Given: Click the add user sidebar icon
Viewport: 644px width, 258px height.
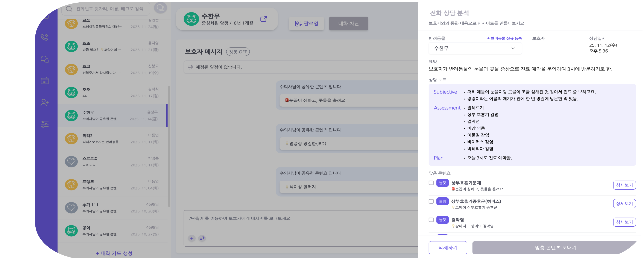Looking at the screenshot, I should tap(44, 103).
